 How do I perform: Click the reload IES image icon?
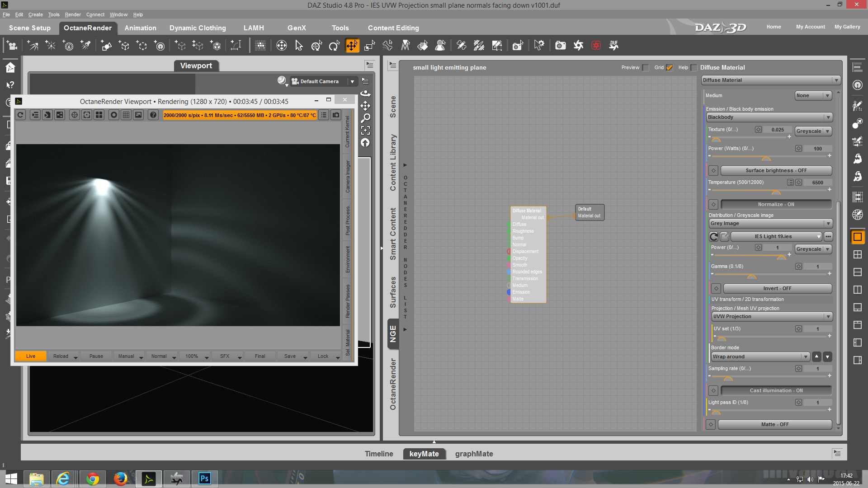[x=714, y=236]
